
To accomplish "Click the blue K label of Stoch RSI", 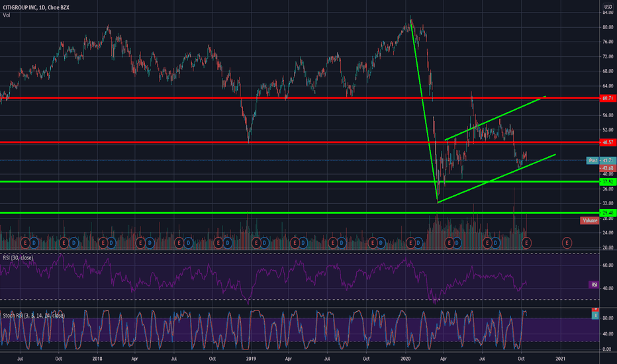I will tap(595, 316).
